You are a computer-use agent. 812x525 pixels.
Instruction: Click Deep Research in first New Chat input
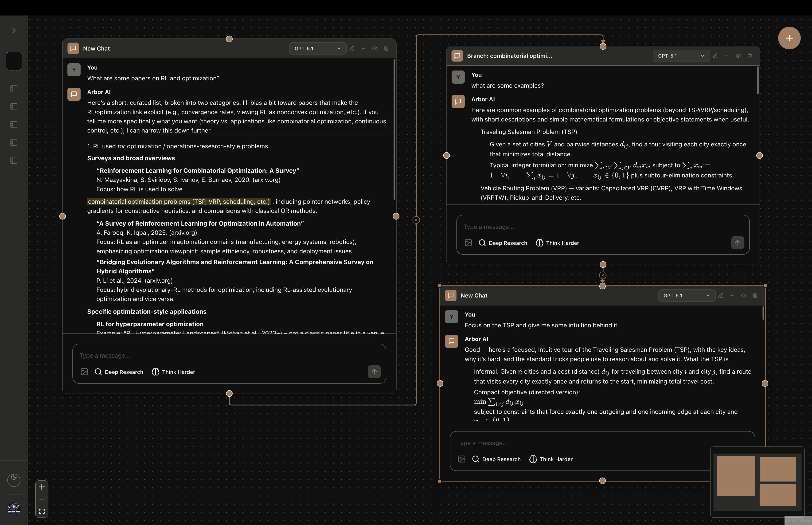click(x=119, y=372)
